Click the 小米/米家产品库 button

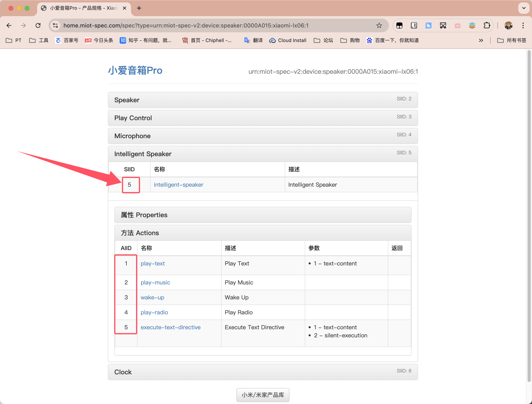point(263,395)
